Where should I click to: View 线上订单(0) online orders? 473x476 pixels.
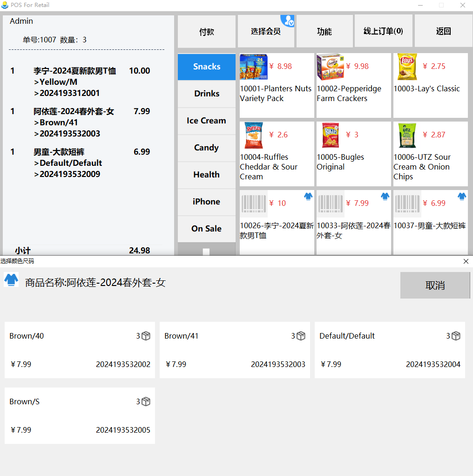tap(383, 31)
